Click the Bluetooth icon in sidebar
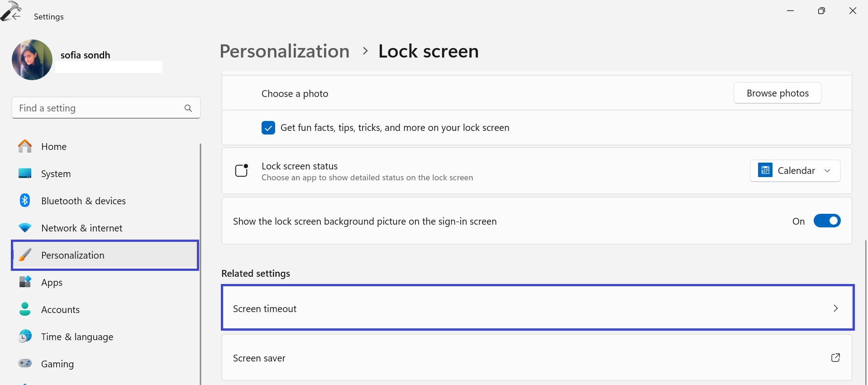 25,200
